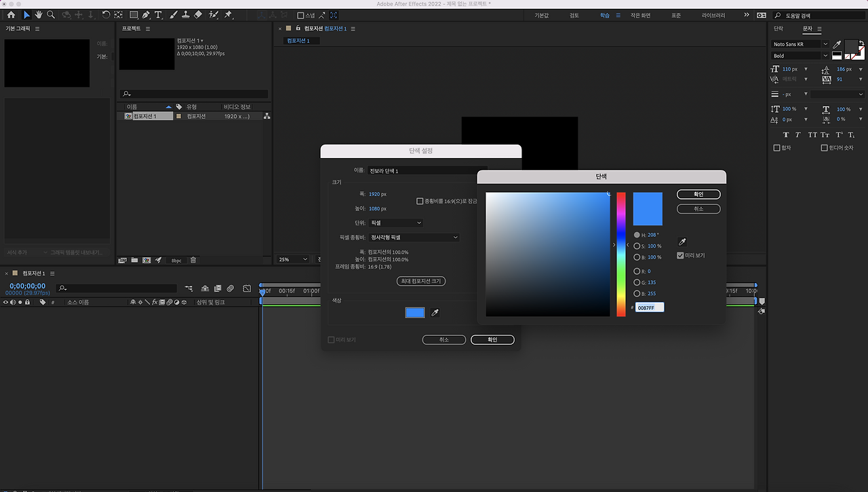Open the 단락 paragraph panel tab

pos(778,29)
